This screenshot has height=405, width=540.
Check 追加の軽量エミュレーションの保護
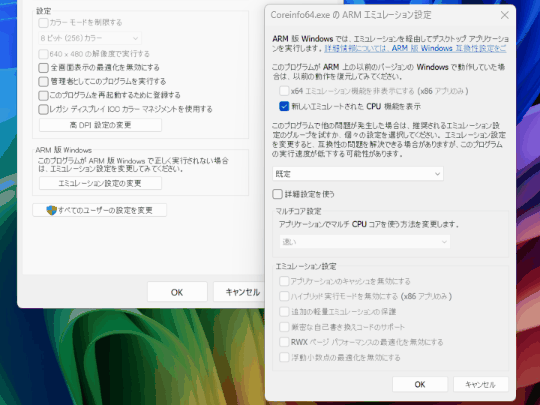[x=284, y=312]
